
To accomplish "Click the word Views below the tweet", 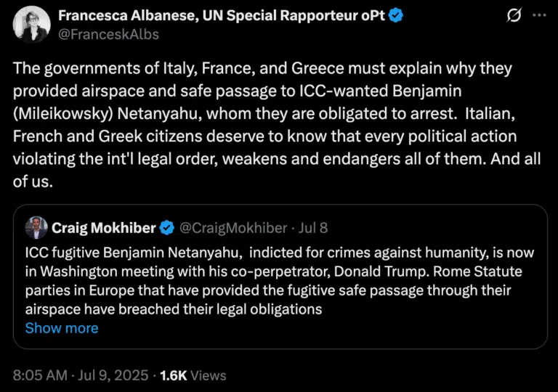I will (209, 375).
